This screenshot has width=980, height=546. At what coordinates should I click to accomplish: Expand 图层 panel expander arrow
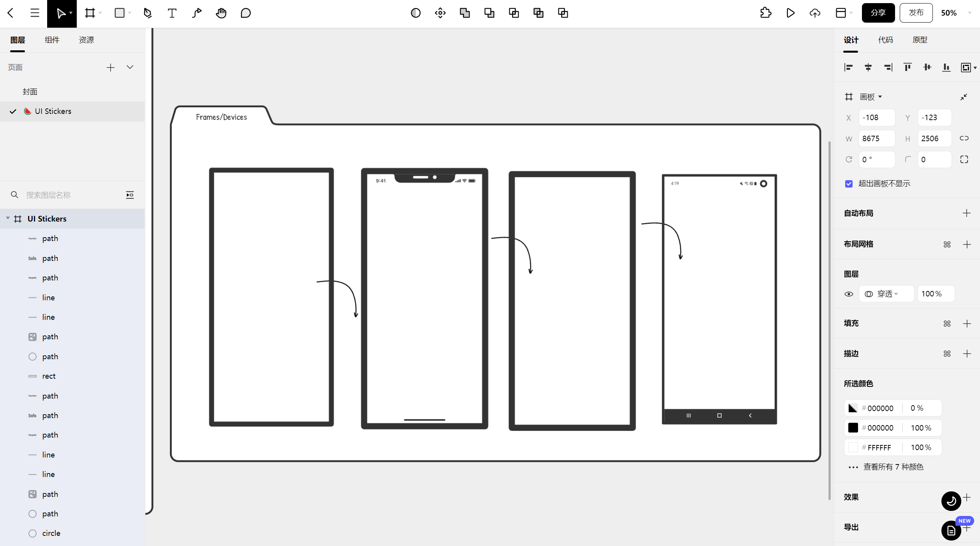tap(7, 218)
